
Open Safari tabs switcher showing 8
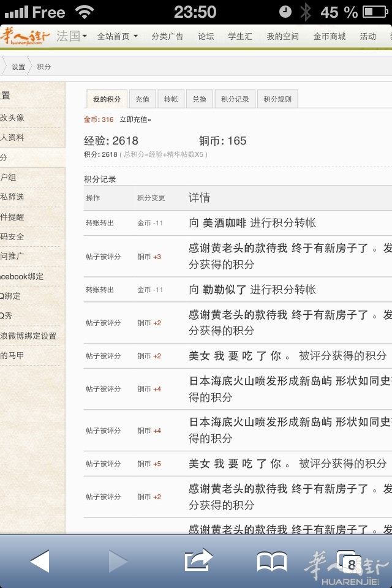coord(349,562)
